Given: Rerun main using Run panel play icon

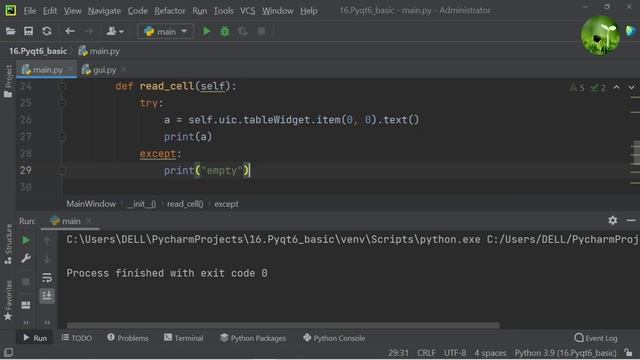Looking at the screenshot, I should click(26, 240).
